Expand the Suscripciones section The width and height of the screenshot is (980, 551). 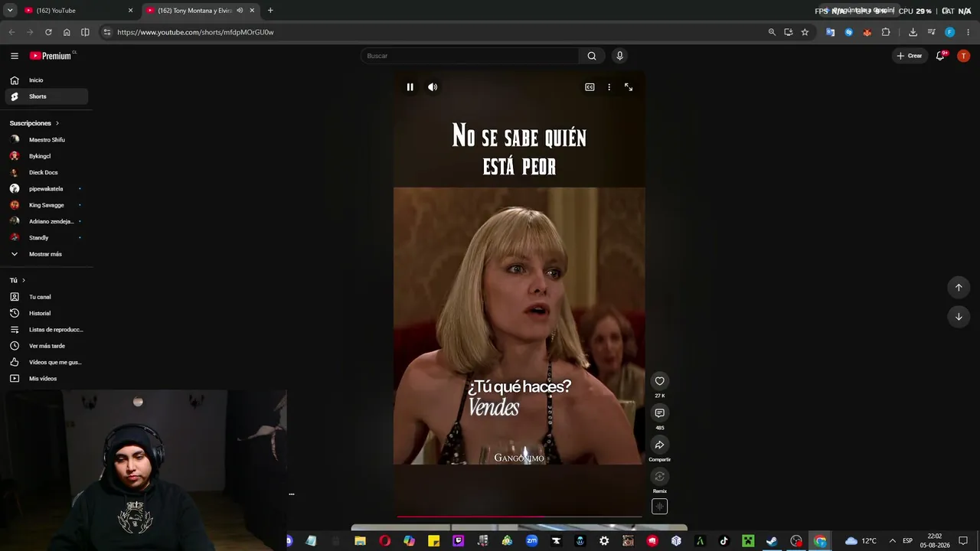coord(34,123)
